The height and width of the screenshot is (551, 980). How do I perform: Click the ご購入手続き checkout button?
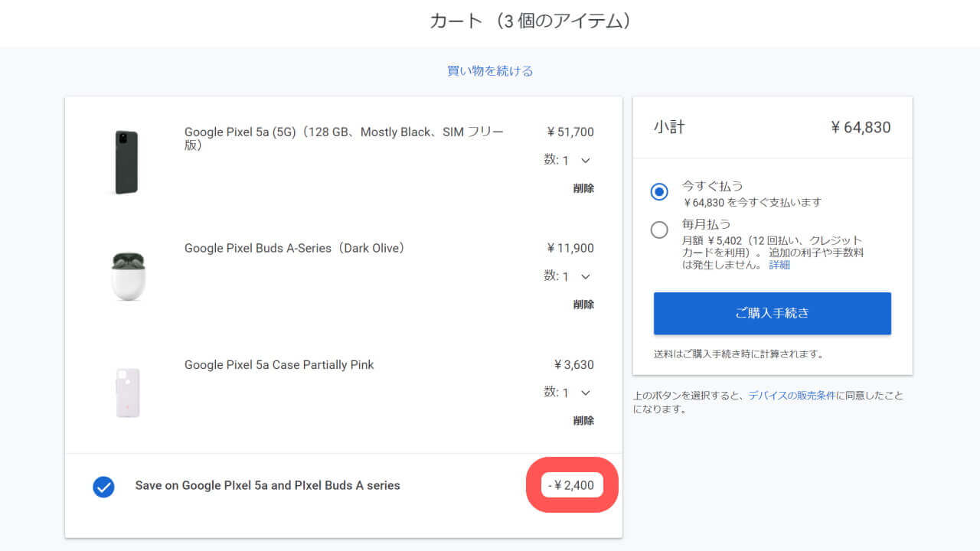(772, 313)
